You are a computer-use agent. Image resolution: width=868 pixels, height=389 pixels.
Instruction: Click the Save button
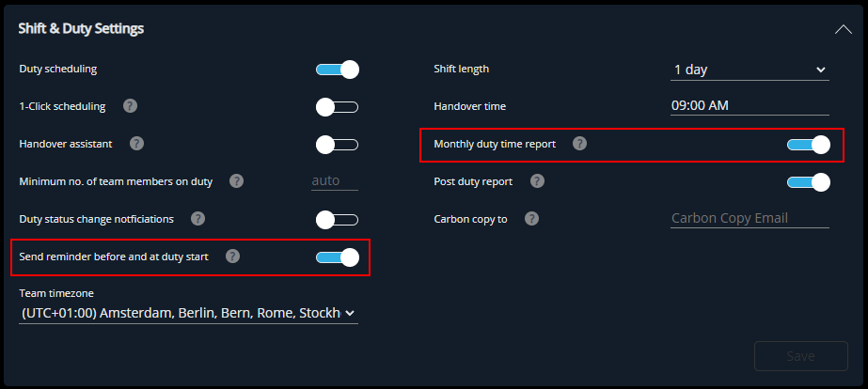pos(801,356)
